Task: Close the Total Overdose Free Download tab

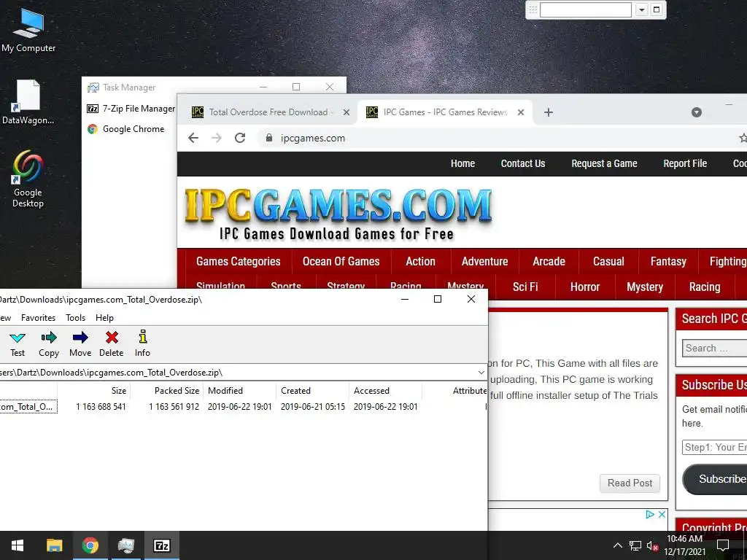Action: coord(347,112)
